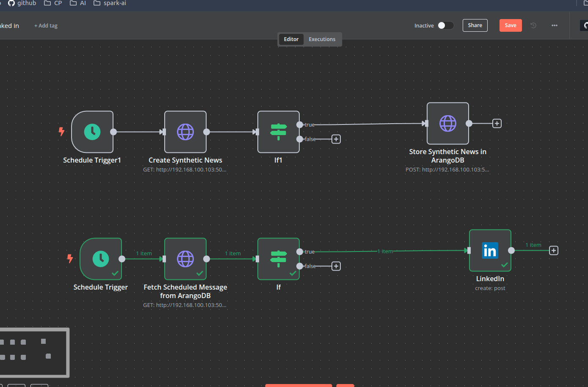
Task: Click the Save button
Action: pyautogui.click(x=511, y=25)
